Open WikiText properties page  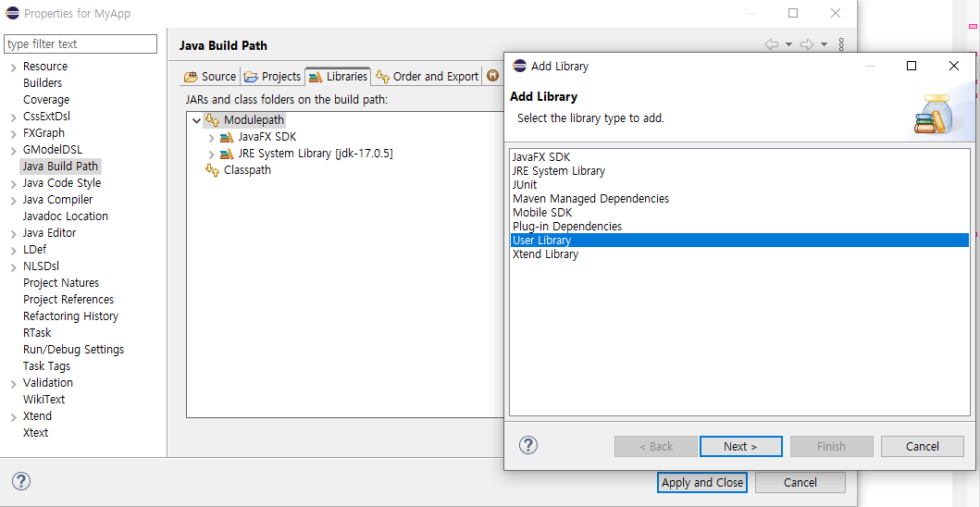click(43, 400)
